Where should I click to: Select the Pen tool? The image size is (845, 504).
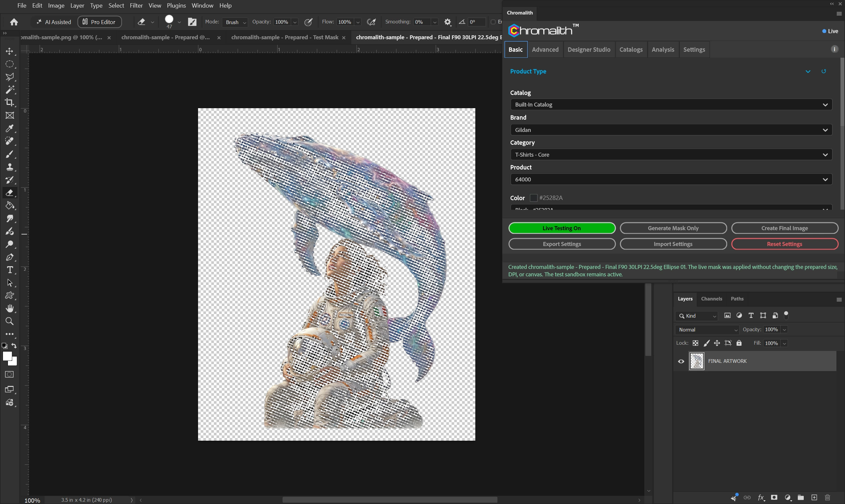point(10,257)
